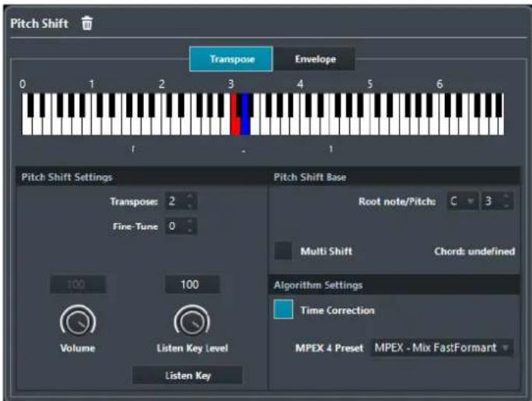The width and height of the screenshot is (532, 401).
Task: Open the MPEX 4 Preset dropdown
Action: [442, 348]
